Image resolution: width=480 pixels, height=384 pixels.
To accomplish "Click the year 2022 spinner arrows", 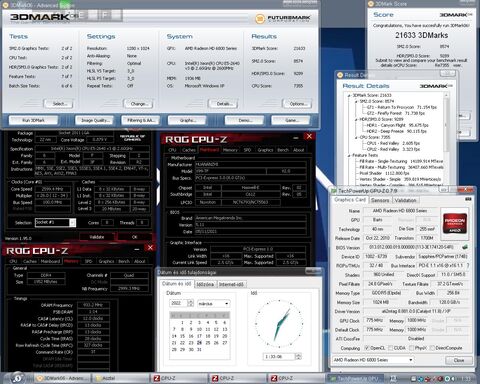I will point(190,303).
